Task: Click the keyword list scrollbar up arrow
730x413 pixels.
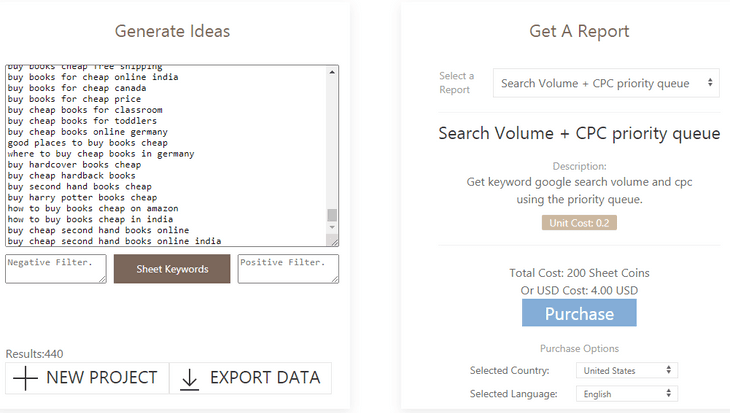Action: point(332,72)
